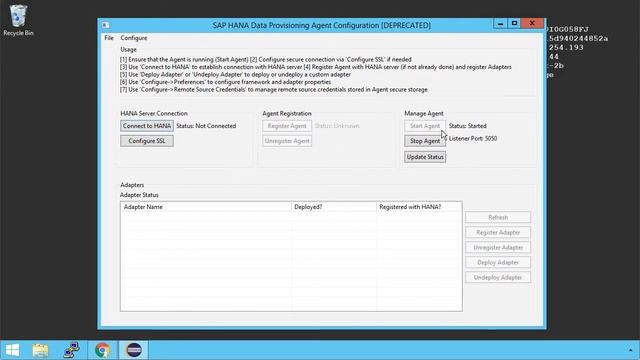Click the 'Adapter Status' label
This screenshot has height=360, width=640.
tap(139, 195)
